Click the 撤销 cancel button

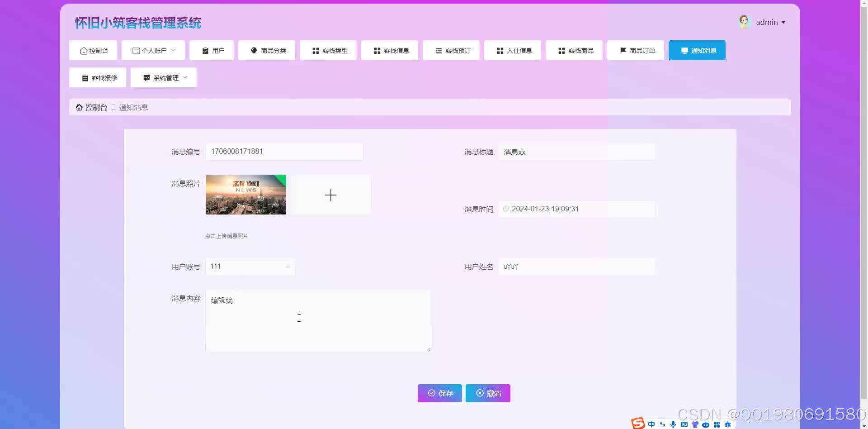point(487,393)
